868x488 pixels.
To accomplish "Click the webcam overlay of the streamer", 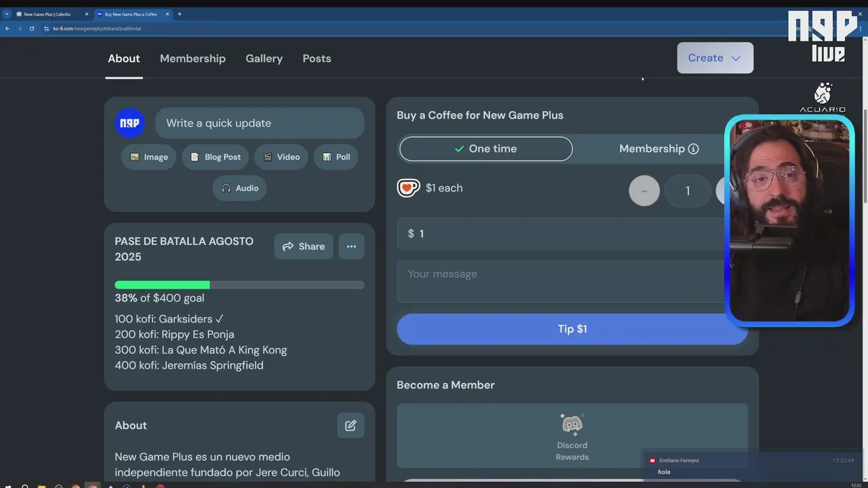I will click(x=789, y=220).
